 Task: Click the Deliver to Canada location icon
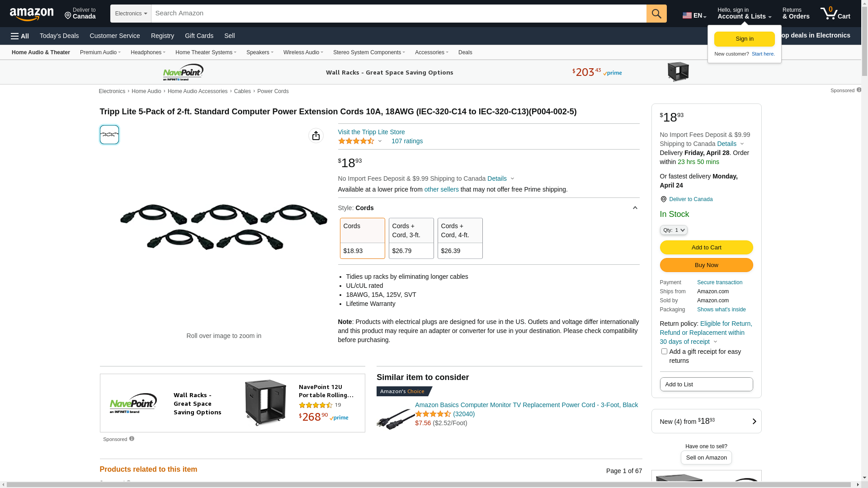pos(68,16)
